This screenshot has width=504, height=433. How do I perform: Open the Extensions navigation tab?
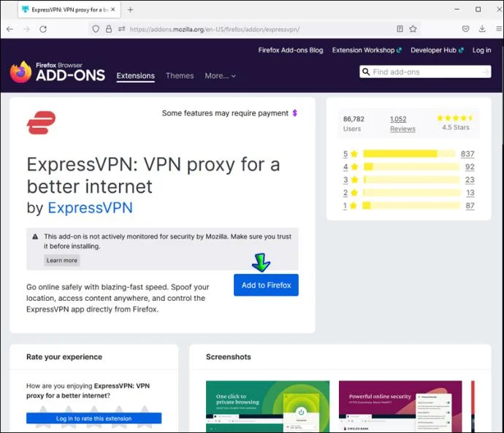pyautogui.click(x=136, y=76)
